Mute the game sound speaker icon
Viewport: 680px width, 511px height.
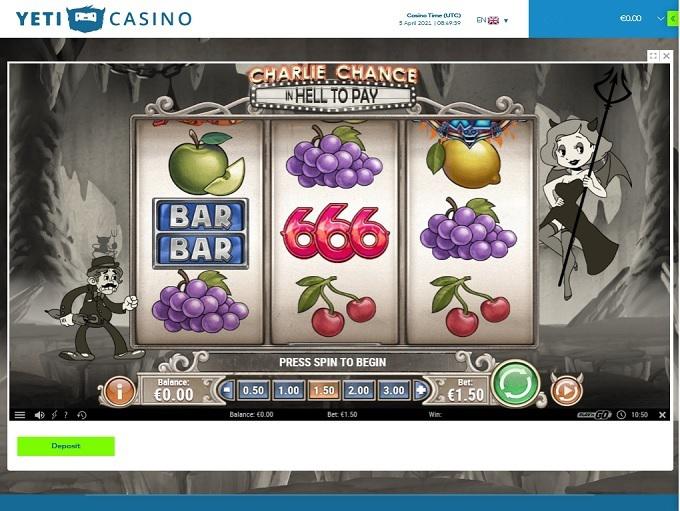[39, 415]
